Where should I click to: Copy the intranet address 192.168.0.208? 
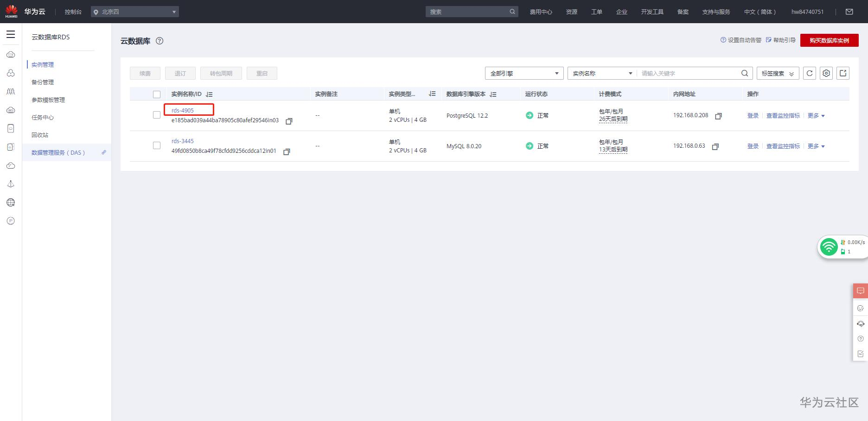click(x=718, y=116)
